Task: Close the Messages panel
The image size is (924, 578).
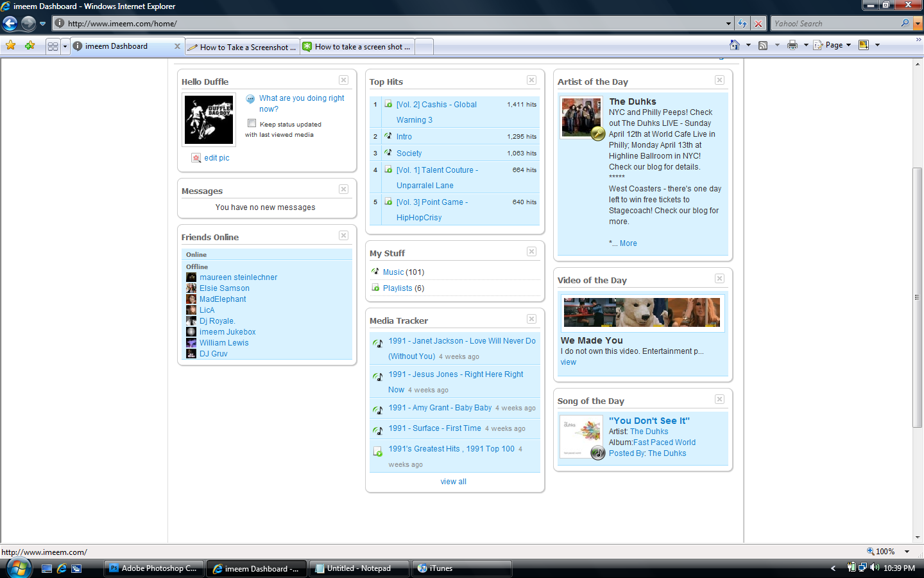Action: pos(344,189)
